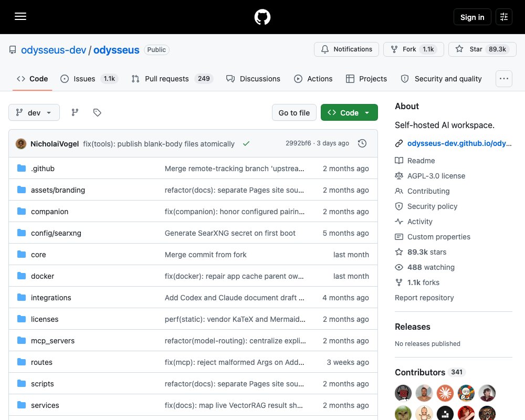Image resolution: width=525 pixels, height=420 pixels.
Task: Open NicholaiVogel's avatar image
Action: point(21,144)
